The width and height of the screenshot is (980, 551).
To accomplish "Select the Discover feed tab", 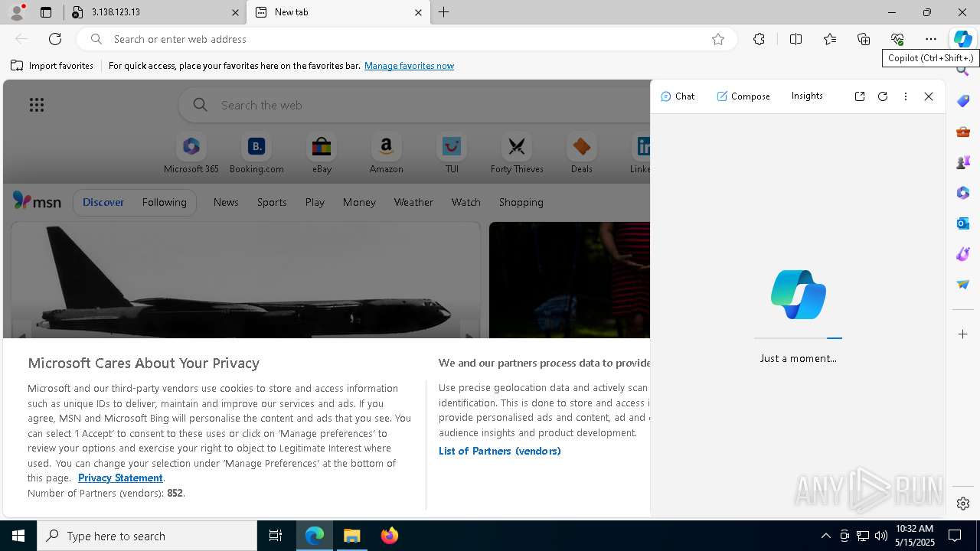I will tap(103, 202).
